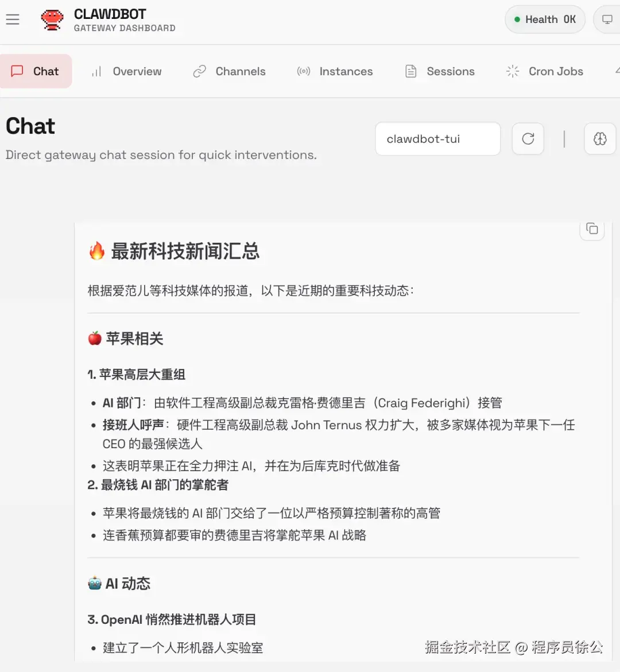Viewport: 620px width, 672px height.
Task: Open the Sessions tab
Action: click(x=440, y=71)
